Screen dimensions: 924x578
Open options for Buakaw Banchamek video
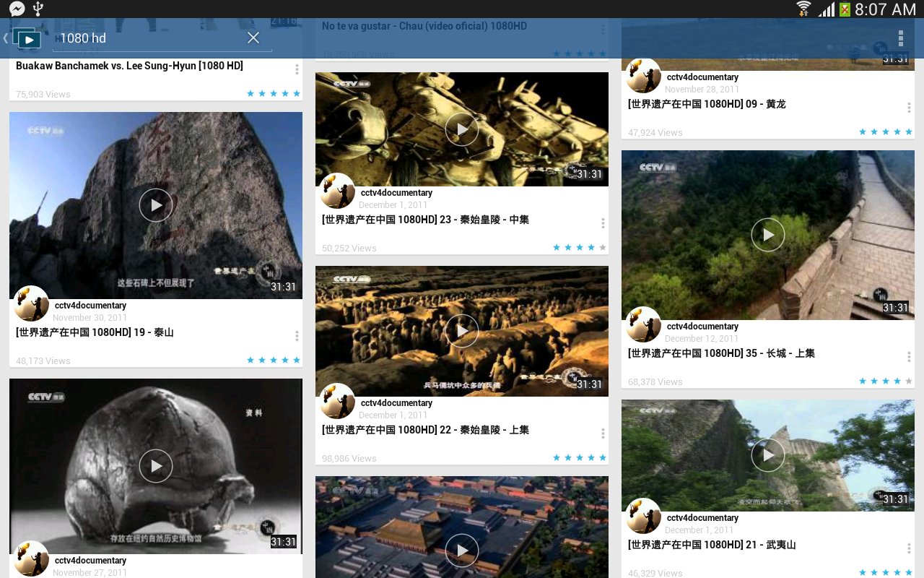tap(297, 69)
